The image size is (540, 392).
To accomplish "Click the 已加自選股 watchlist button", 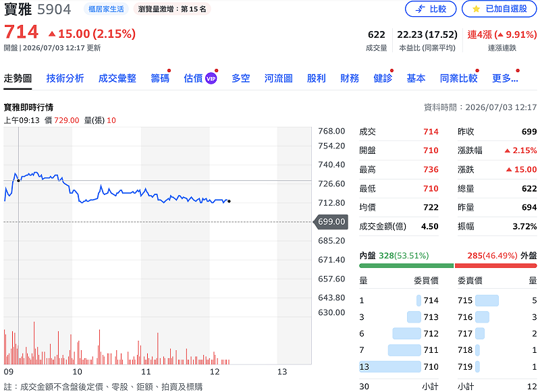I will [499, 9].
